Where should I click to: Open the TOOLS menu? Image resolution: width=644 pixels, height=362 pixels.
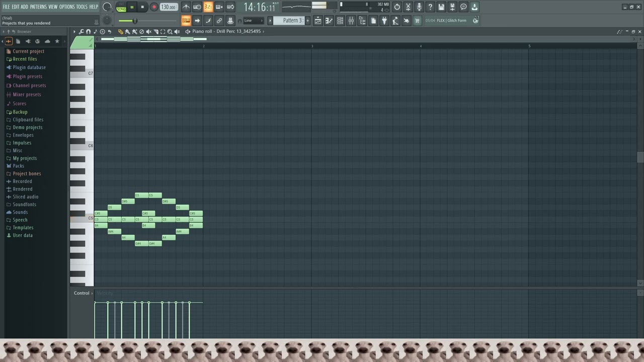click(x=82, y=7)
